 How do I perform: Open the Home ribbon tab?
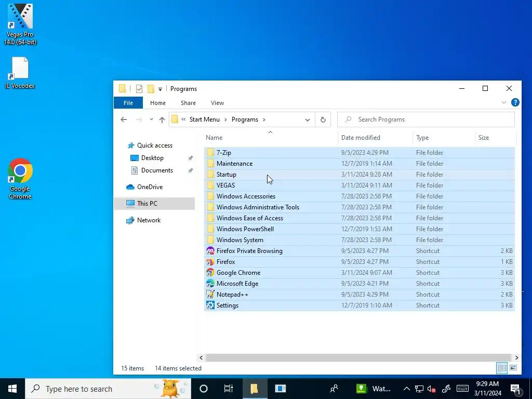pyautogui.click(x=158, y=103)
